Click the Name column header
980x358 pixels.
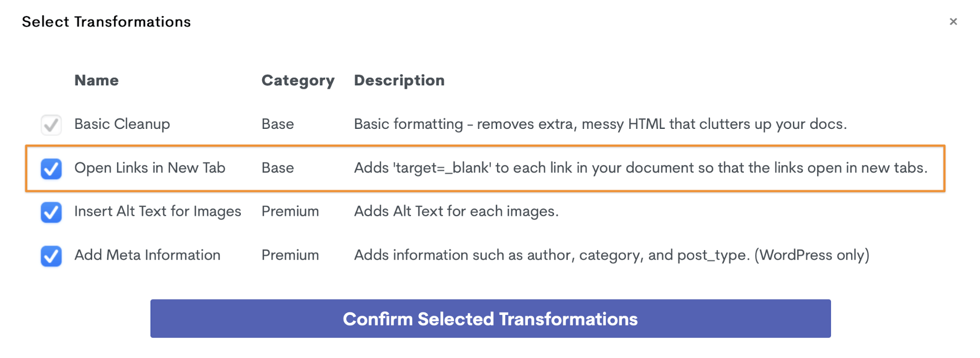click(x=97, y=80)
